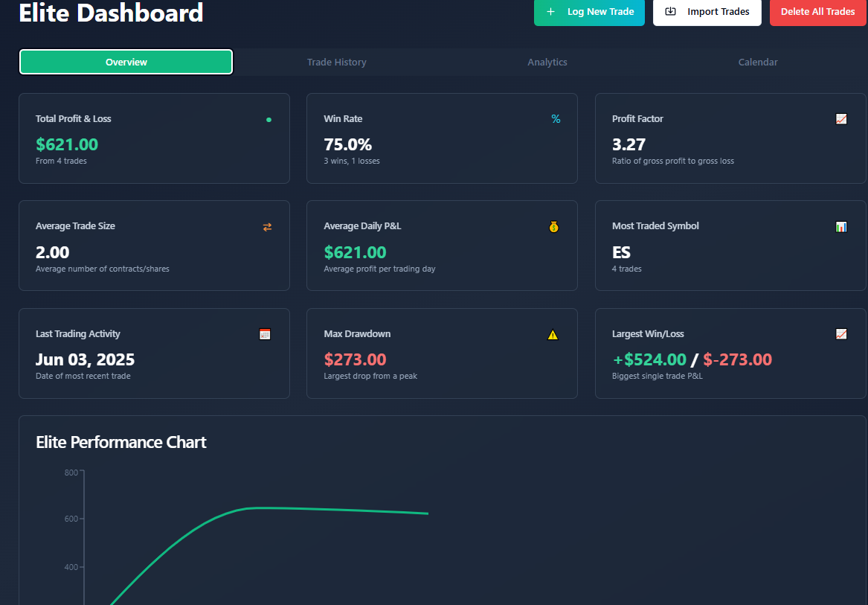Click the Average Trade Size card title

[x=75, y=226]
